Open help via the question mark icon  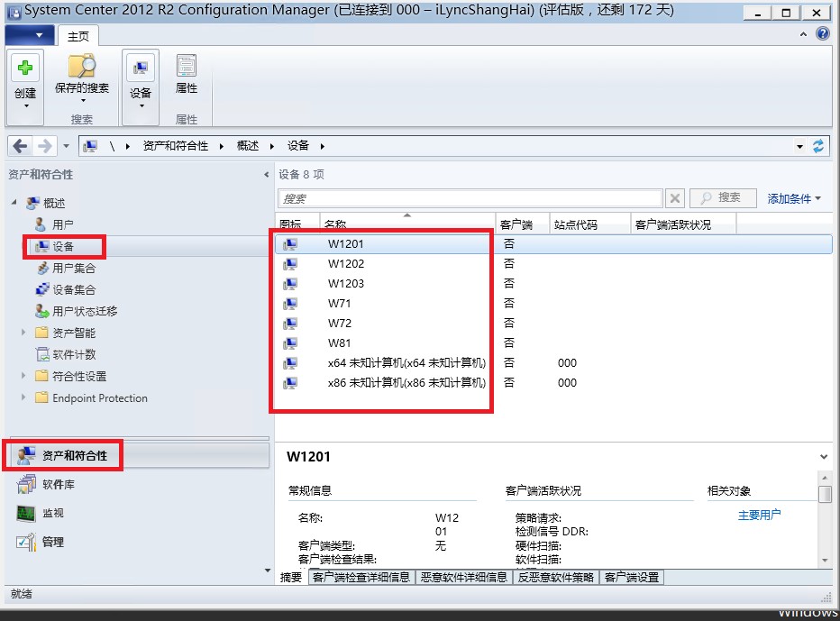click(822, 33)
